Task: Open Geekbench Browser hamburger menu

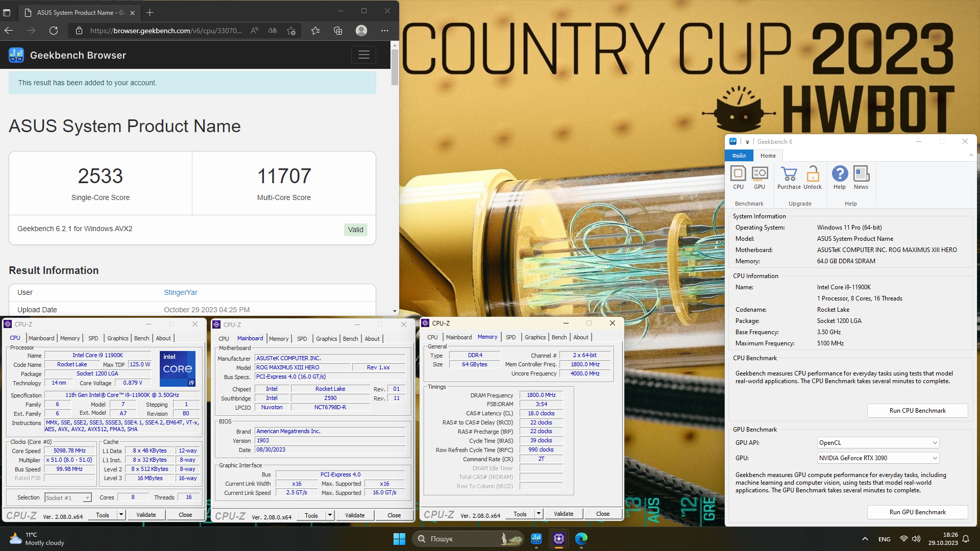Action: tap(363, 55)
